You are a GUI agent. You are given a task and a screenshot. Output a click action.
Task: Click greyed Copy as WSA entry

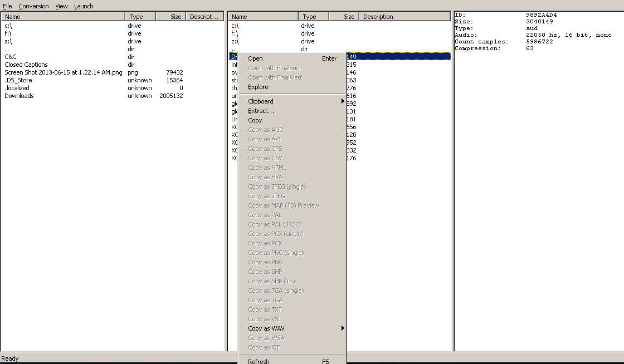point(292,338)
